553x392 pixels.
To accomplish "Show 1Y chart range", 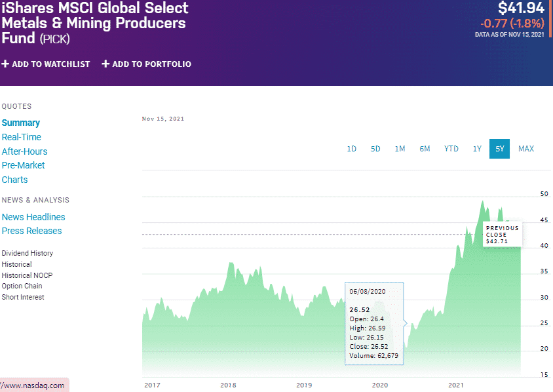I will 477,149.
